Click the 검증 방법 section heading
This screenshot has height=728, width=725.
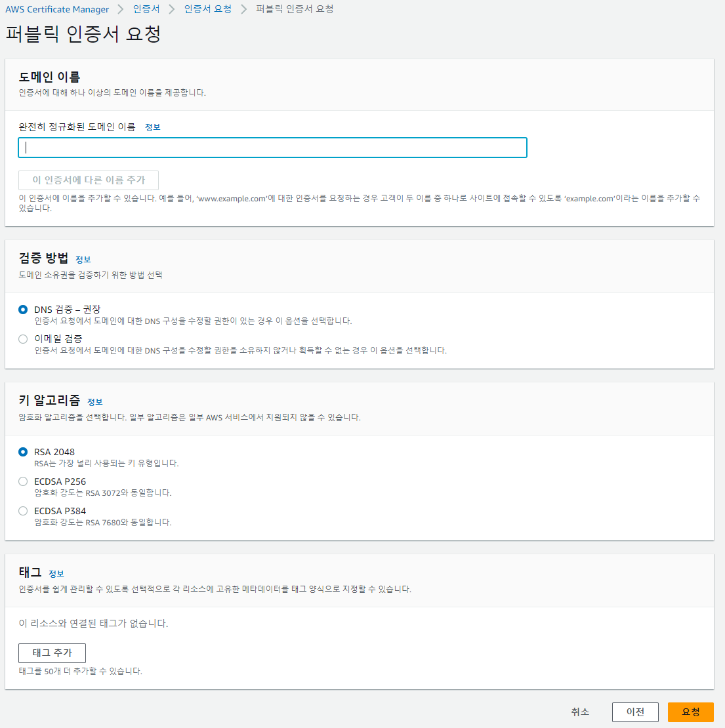pos(43,258)
